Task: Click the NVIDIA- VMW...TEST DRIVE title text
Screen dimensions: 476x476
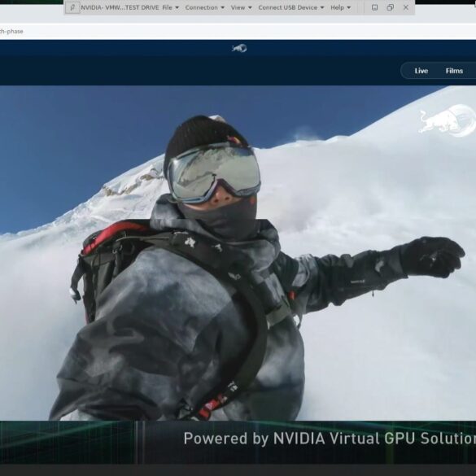Action: coord(120,7)
